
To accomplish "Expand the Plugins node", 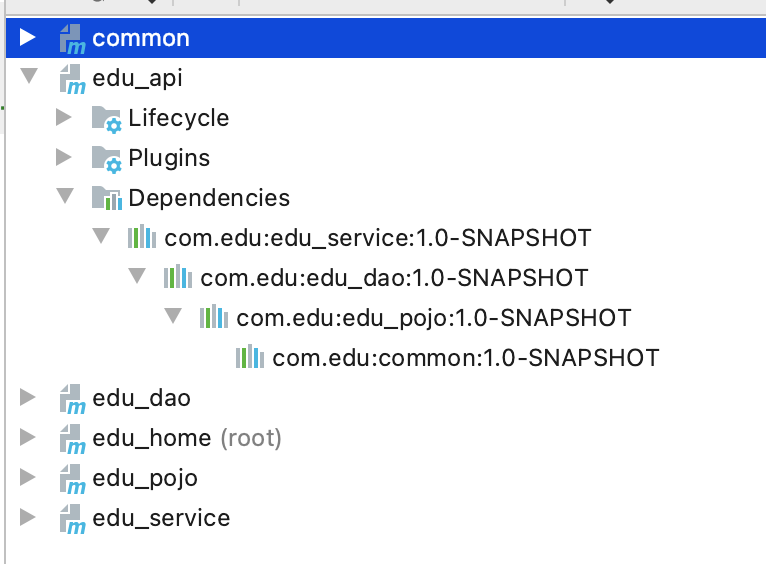I will coord(64,157).
